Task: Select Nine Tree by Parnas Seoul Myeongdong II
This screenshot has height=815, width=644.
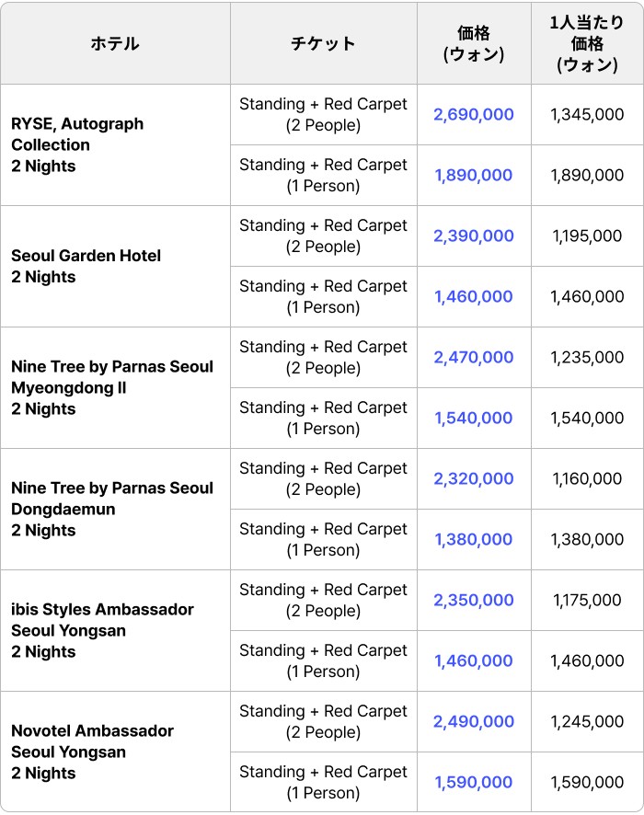Action: click(111, 387)
